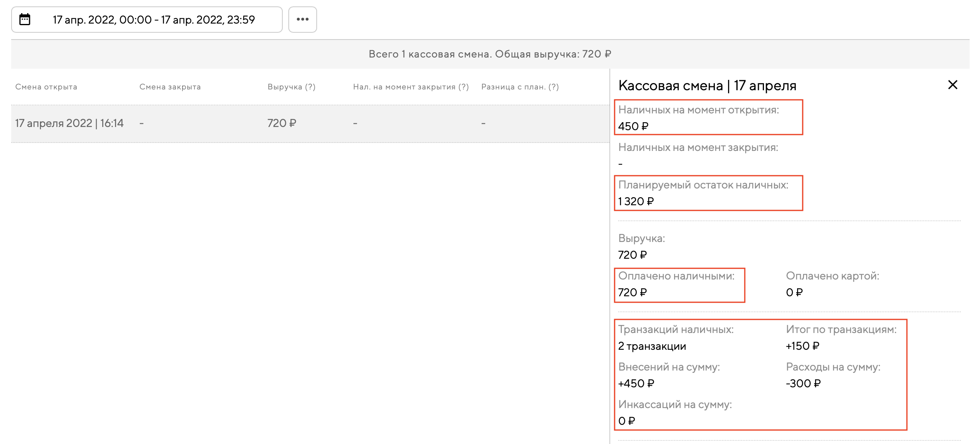Image resolution: width=980 pixels, height=444 pixels.
Task: Click the Внесений на сумму +450 ₽ value
Action: [x=636, y=384]
